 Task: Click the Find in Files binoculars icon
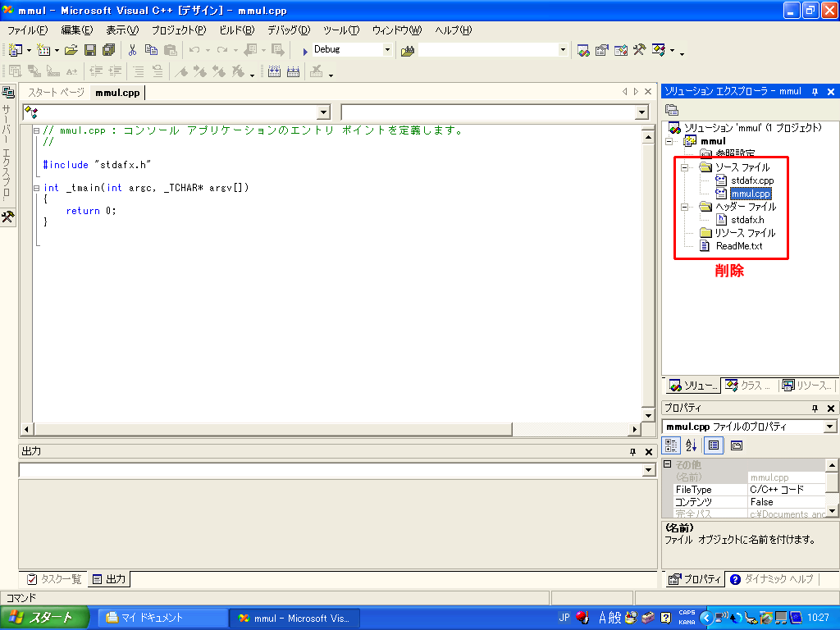pyautogui.click(x=408, y=50)
